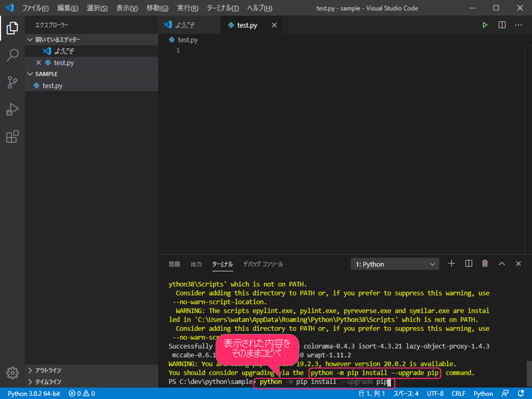The image size is (532, 399).
Task: Open the Run and Debug view
Action: tap(12, 109)
